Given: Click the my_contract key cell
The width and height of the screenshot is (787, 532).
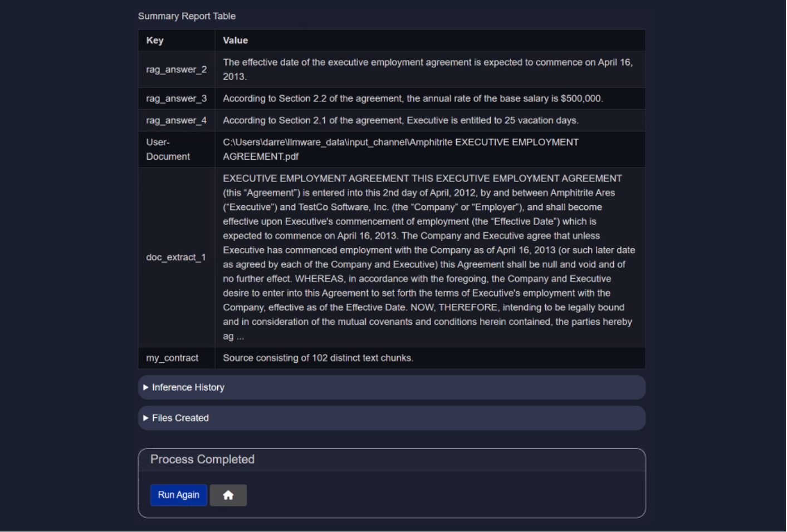Looking at the screenshot, I should [172, 358].
